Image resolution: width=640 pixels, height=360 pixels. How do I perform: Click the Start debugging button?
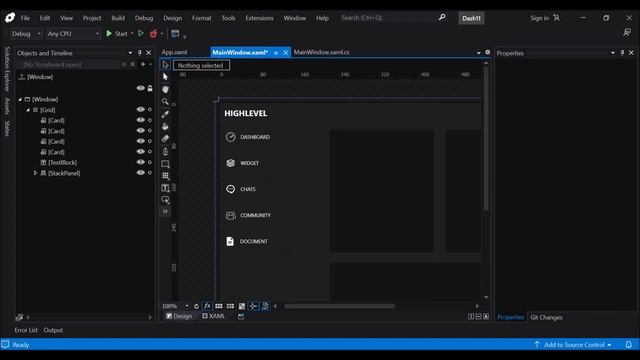(117, 33)
